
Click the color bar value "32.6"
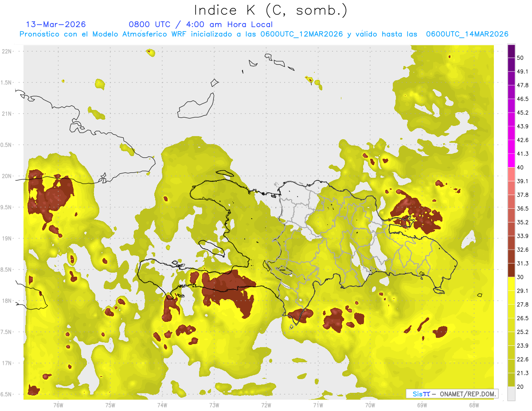click(523, 250)
